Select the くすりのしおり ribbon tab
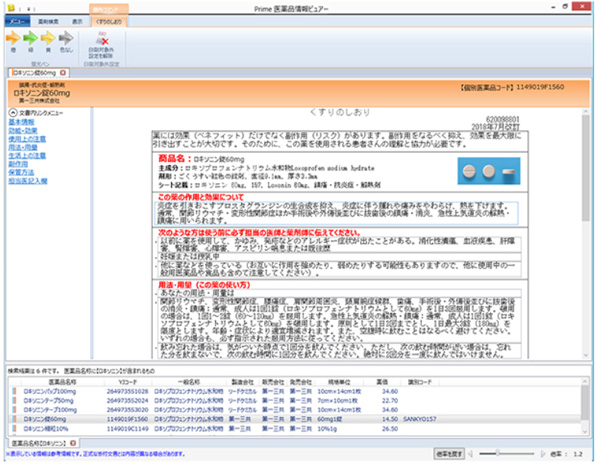The width and height of the screenshot is (596, 465). (x=109, y=22)
